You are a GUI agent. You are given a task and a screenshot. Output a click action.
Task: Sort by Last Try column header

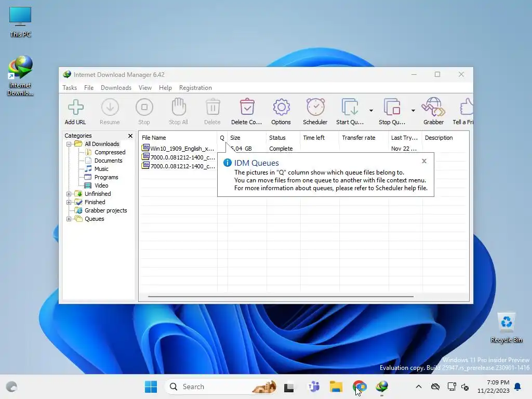point(405,138)
